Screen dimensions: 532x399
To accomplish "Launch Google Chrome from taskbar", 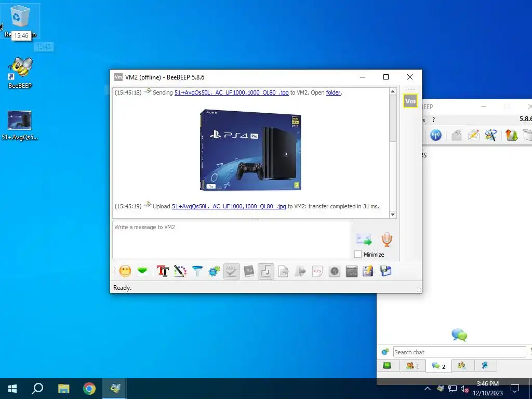I will point(89,389).
